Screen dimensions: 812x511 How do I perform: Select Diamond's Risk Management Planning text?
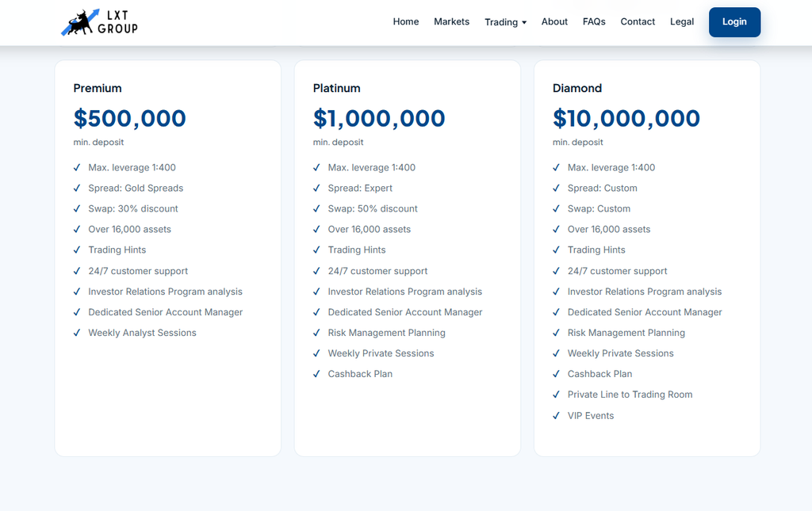click(626, 333)
